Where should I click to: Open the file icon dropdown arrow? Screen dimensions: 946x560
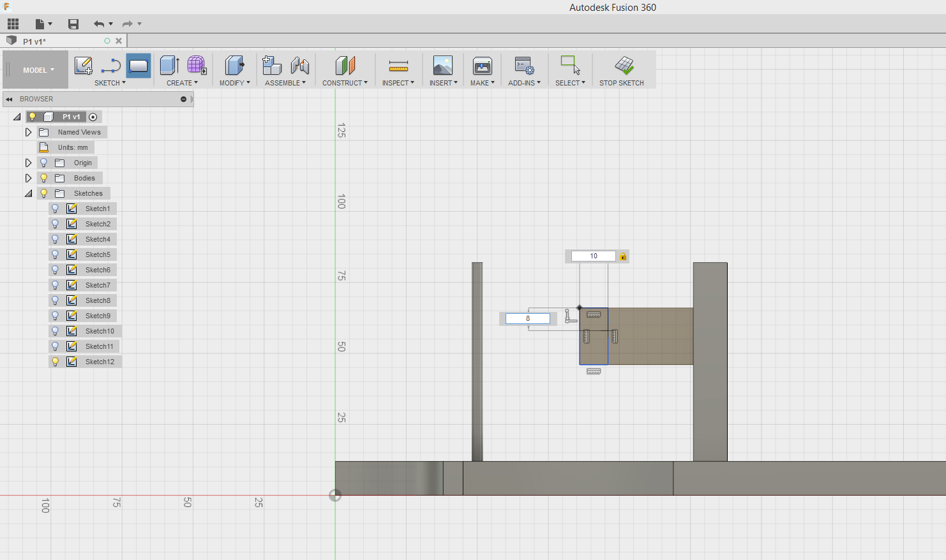(50, 24)
